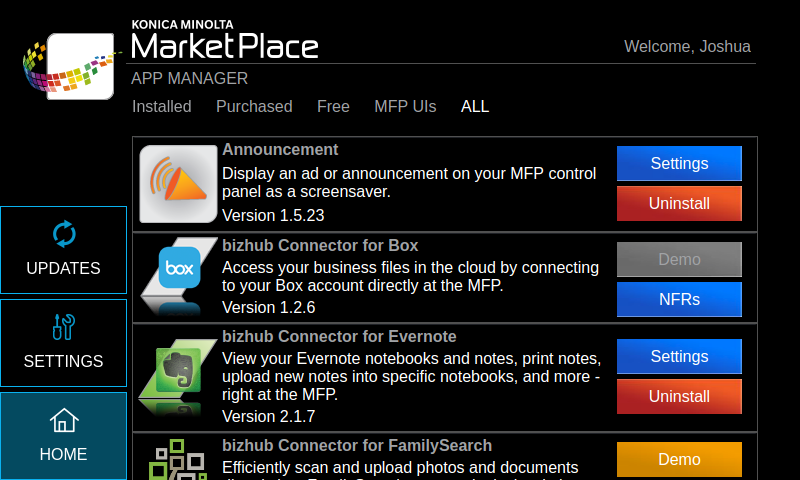Viewport: 800px width, 480px height.
Task: Click the bizhub Connector for Box title
Action: point(320,245)
